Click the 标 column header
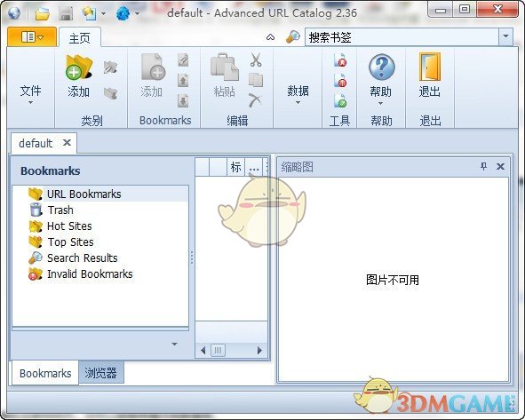 [235, 167]
